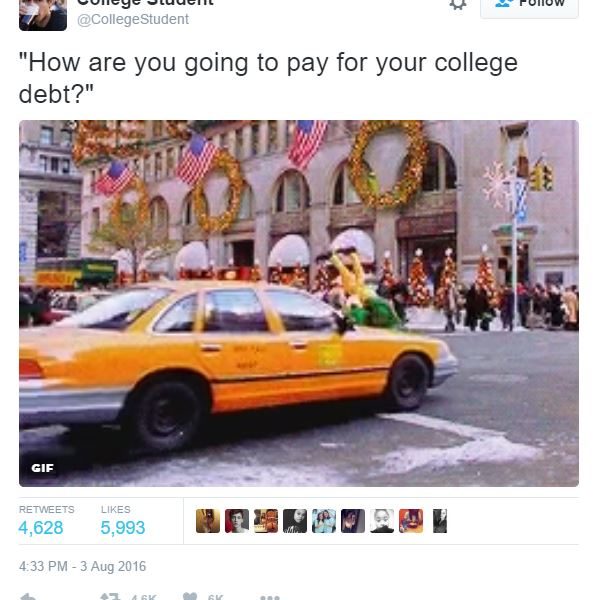Click the GIF badge on the image

(x=42, y=468)
